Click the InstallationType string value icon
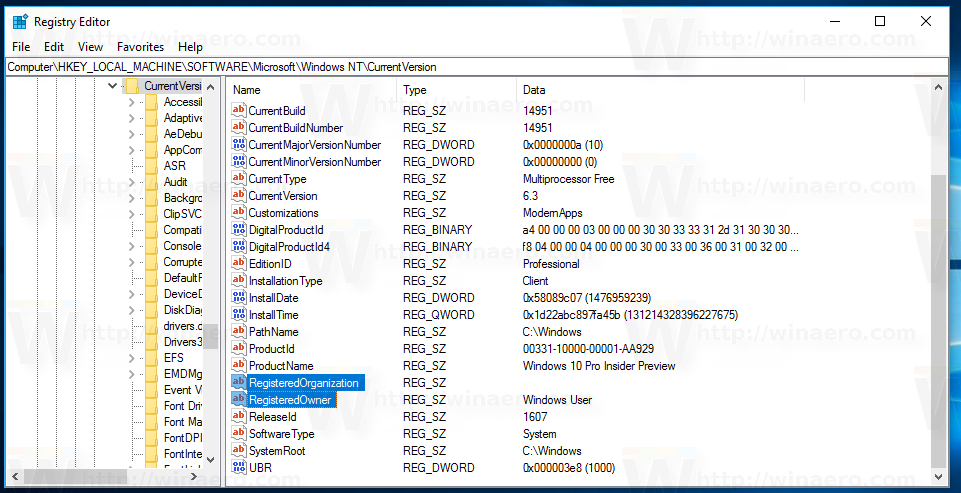This screenshot has width=961, height=493. tap(238, 281)
